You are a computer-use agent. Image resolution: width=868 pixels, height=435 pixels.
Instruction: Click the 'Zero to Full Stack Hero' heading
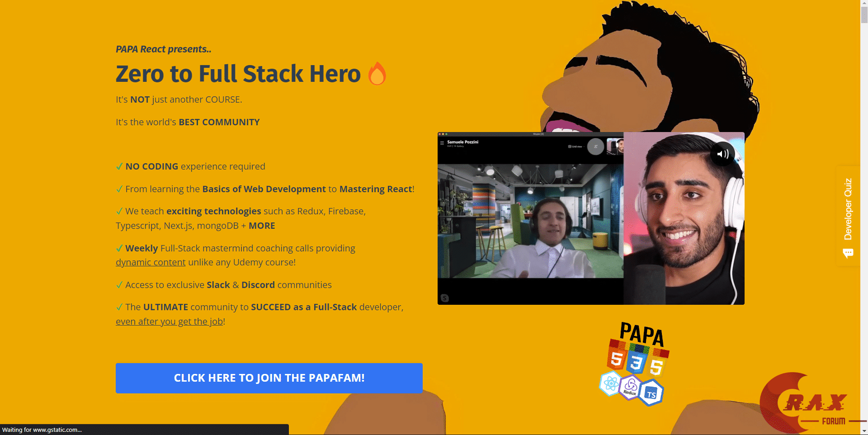tap(238, 74)
